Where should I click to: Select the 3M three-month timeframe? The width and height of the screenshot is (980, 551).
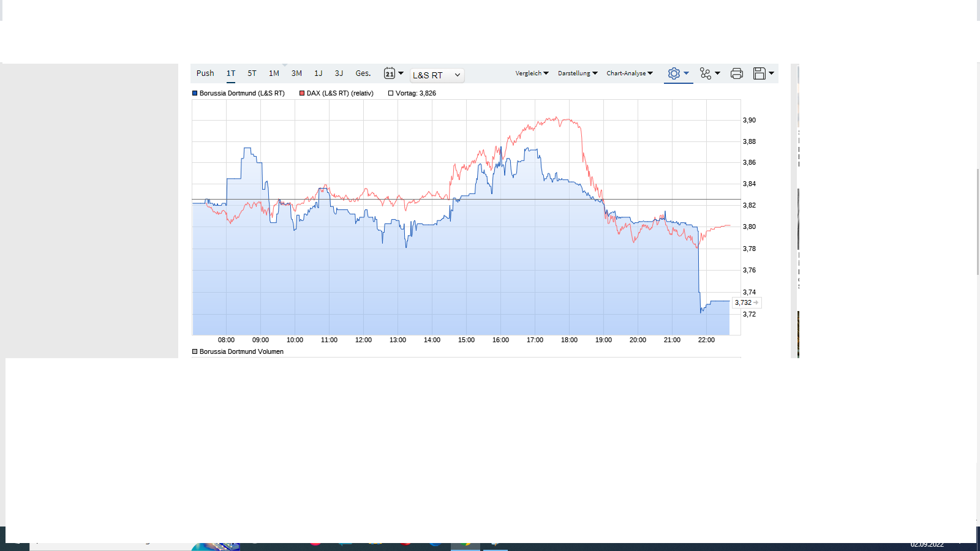point(296,73)
